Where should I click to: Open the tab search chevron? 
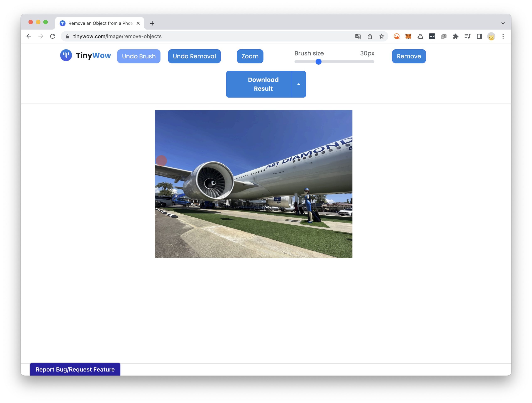[503, 23]
